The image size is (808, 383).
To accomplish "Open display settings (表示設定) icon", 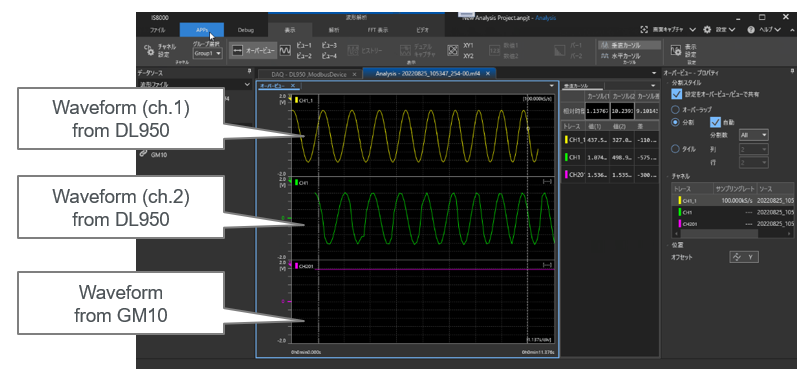I will 676,50.
